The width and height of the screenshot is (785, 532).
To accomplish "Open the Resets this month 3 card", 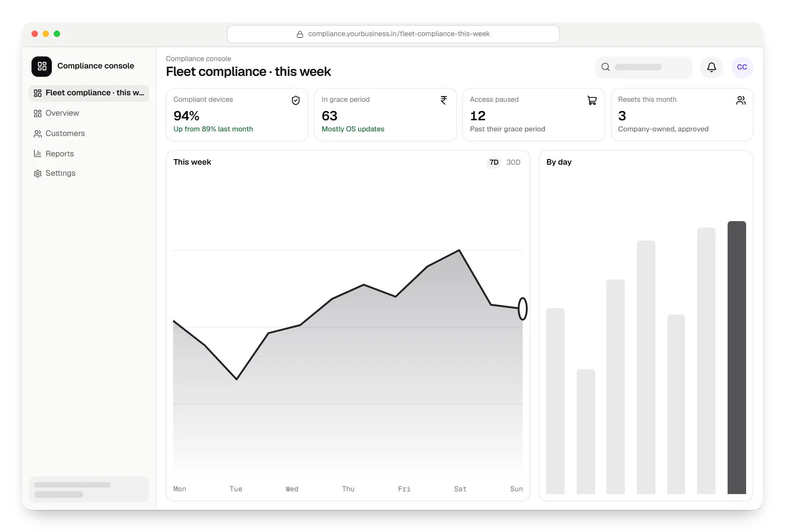I will pyautogui.click(x=682, y=115).
